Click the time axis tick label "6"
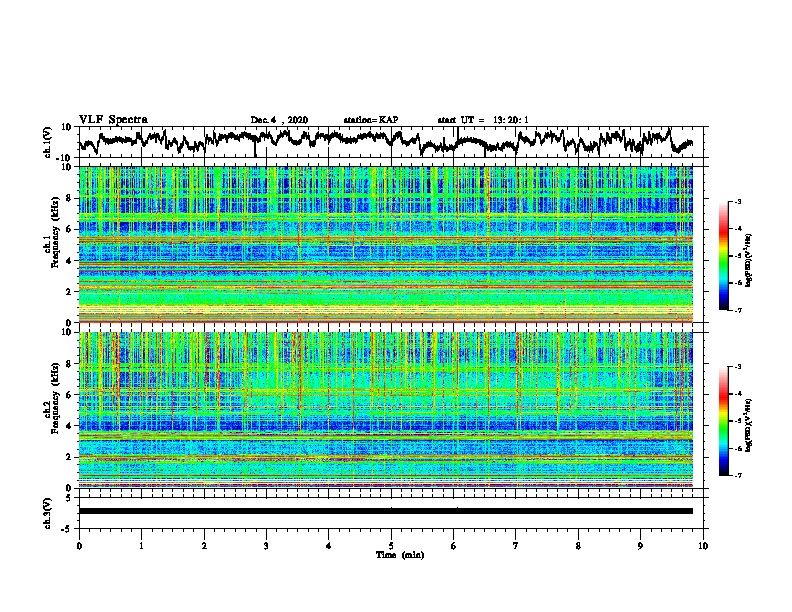The width and height of the screenshot is (792, 612). [454, 546]
